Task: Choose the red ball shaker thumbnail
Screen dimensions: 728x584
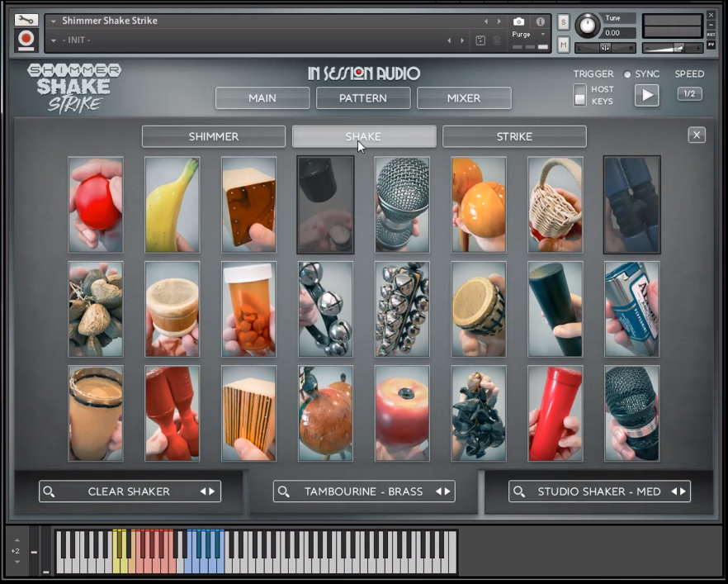Action: (96, 205)
